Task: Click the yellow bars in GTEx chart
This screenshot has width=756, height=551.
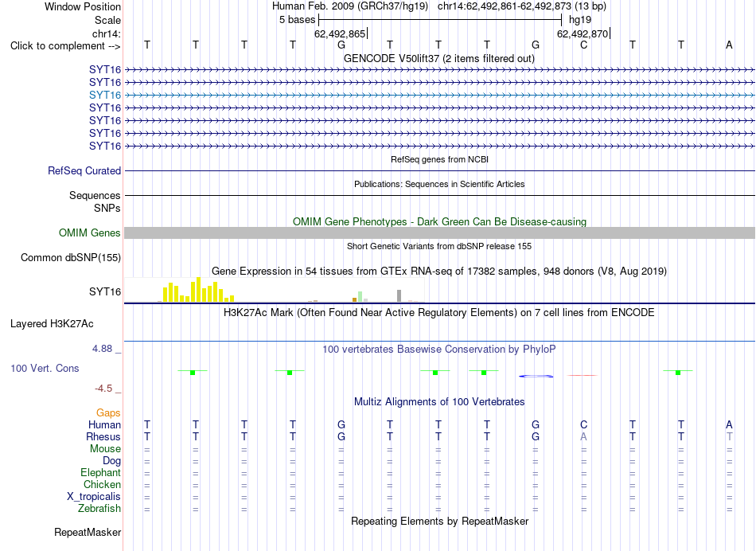Action: [198, 290]
